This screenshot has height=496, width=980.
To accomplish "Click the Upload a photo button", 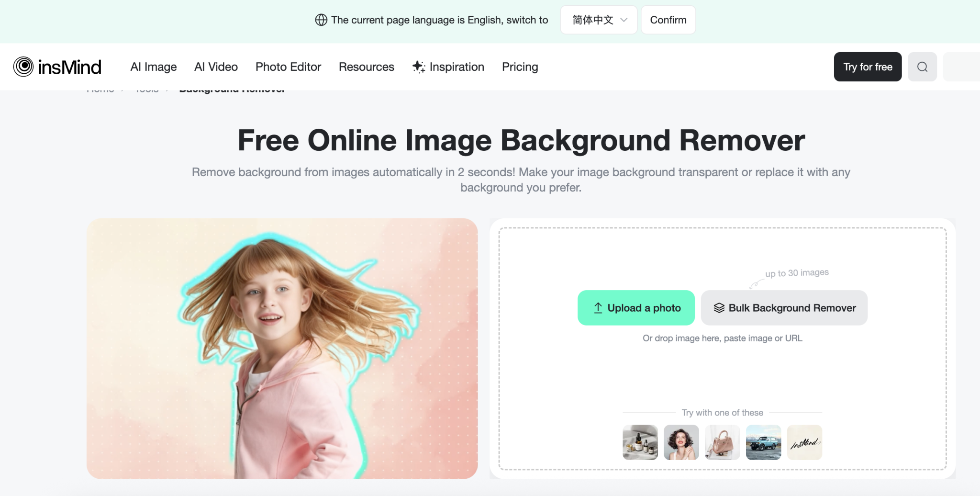I will [636, 308].
